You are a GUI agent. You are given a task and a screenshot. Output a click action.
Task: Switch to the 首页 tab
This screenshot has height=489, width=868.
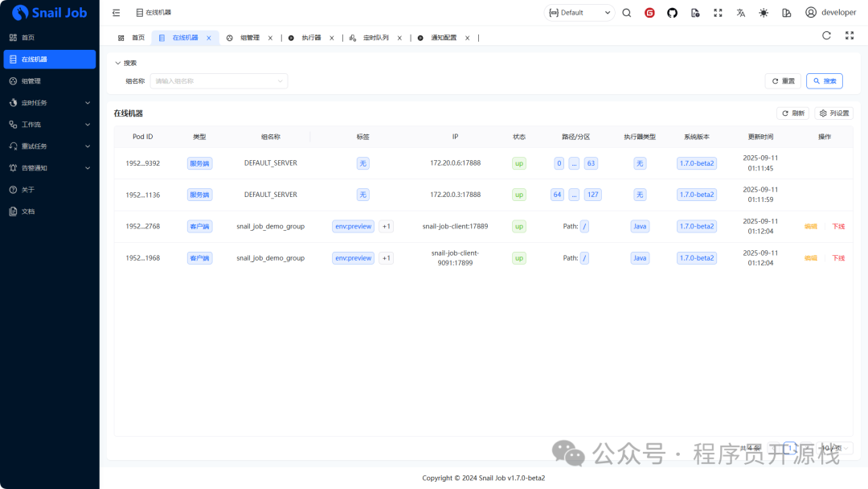[132, 38]
